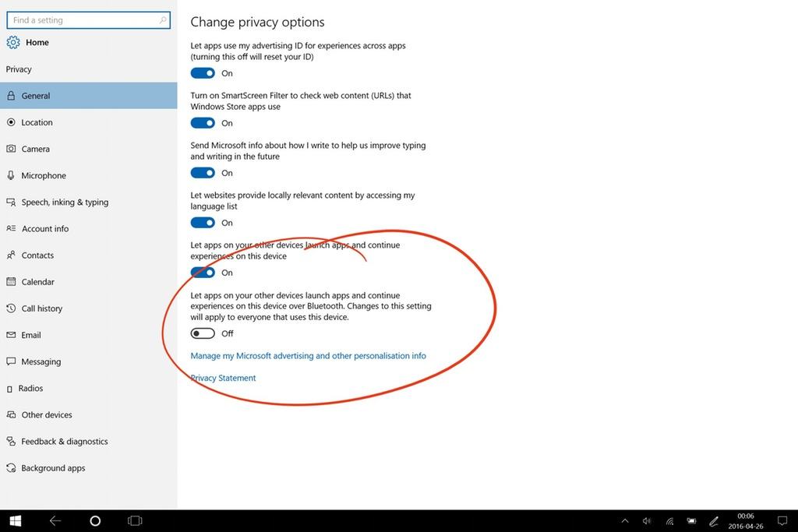Image resolution: width=798 pixels, height=532 pixels.
Task: Open the Privacy Statement link
Action: (x=223, y=378)
